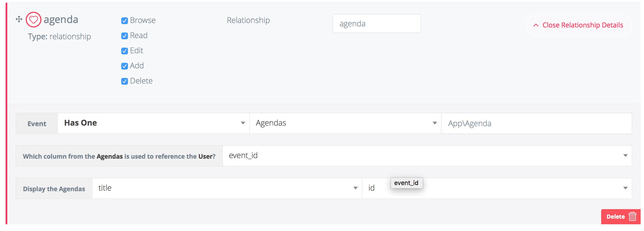This screenshot has height=231, width=644.
Task: Click the caret on the Has One selector
Action: [x=242, y=123]
